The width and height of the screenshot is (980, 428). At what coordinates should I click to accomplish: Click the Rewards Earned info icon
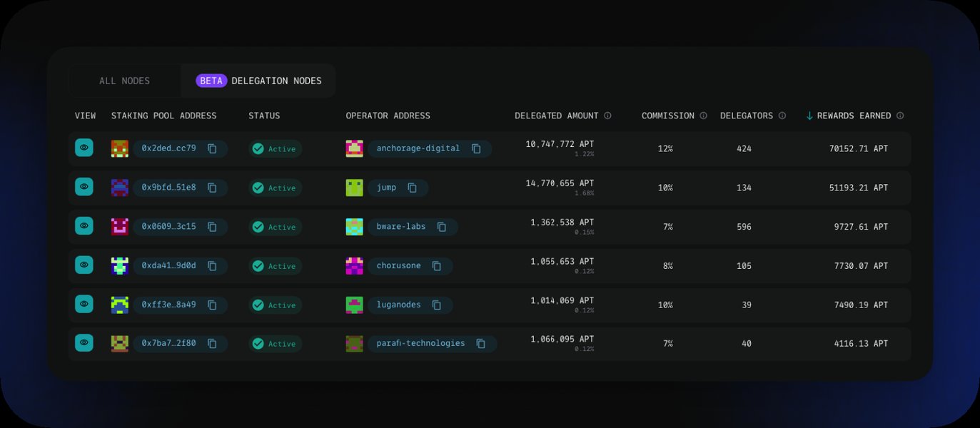coord(900,116)
